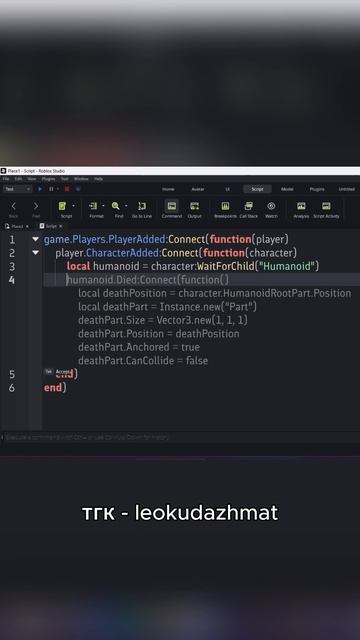Image resolution: width=360 pixels, height=640 pixels.
Task: Open the File menu
Action: tap(6, 179)
